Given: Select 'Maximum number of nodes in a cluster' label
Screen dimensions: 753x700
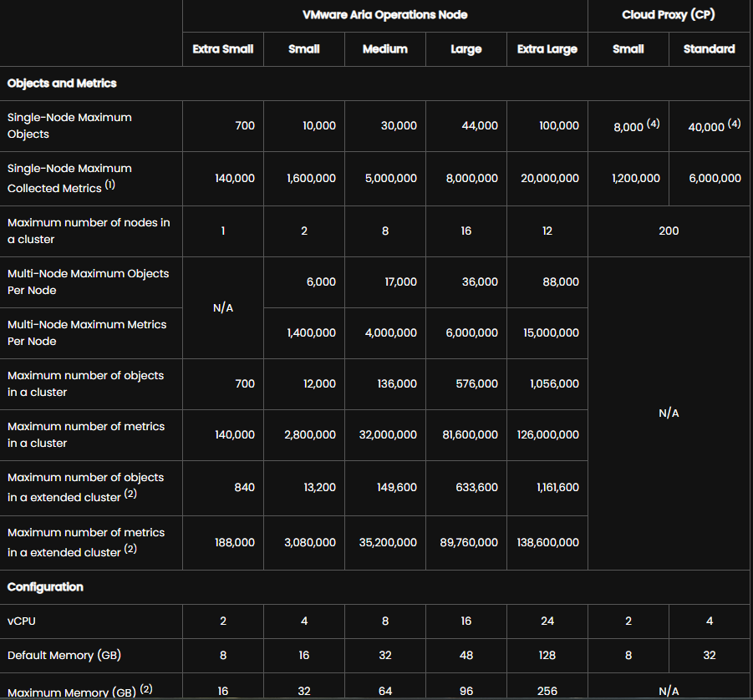Looking at the screenshot, I should coord(89,231).
